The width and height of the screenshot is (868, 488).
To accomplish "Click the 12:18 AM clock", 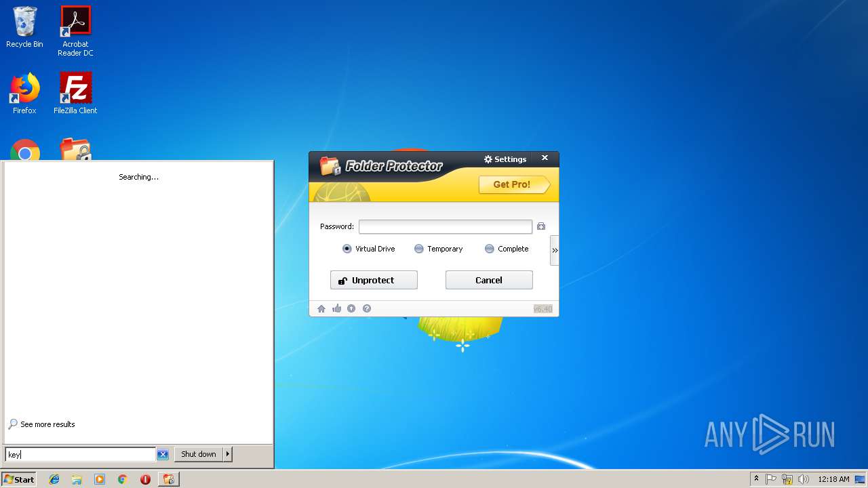I will (x=833, y=479).
